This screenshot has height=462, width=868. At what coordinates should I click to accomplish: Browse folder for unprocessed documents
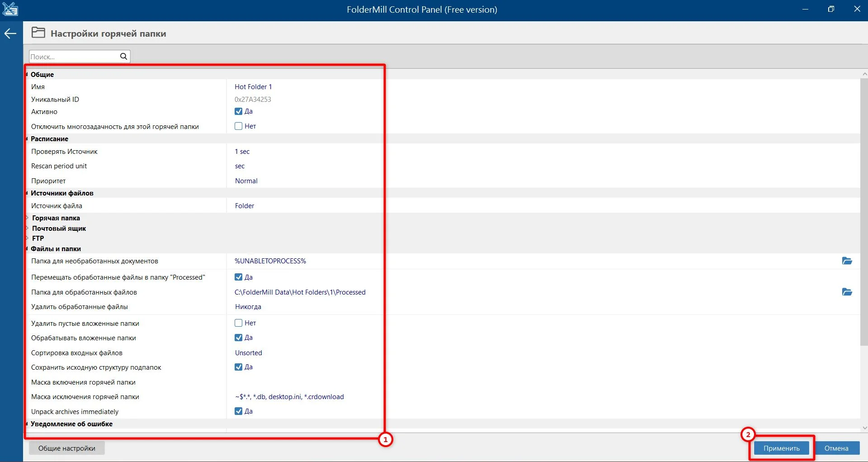tap(847, 261)
